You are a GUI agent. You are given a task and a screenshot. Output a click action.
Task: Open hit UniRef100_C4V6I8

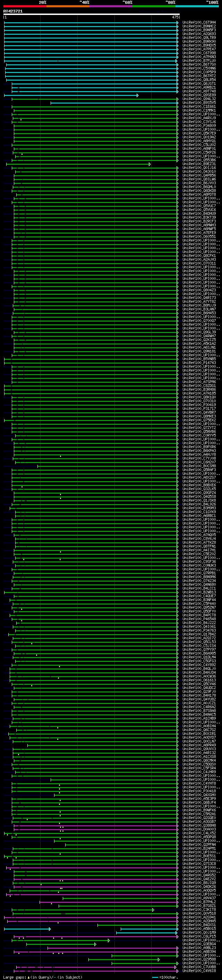coord(199,971)
